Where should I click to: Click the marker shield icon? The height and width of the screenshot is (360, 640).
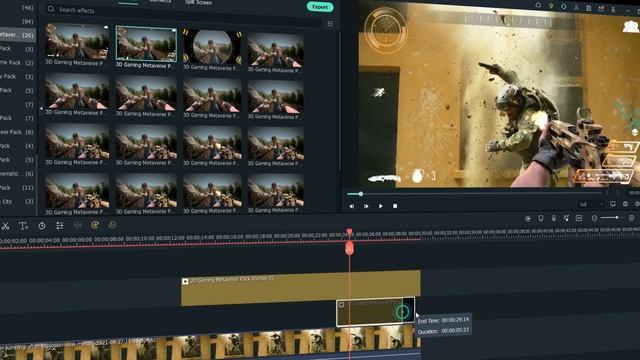tap(541, 218)
